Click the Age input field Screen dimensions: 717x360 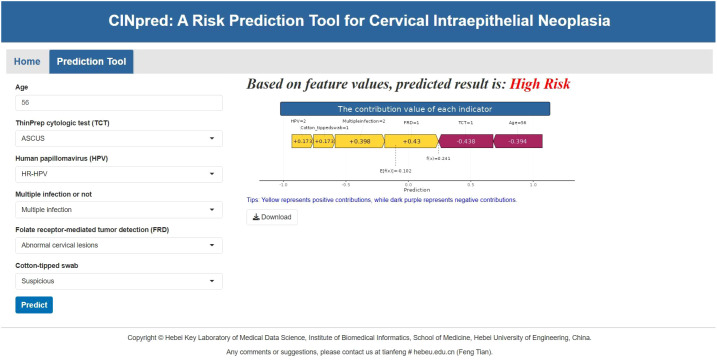[119, 103]
